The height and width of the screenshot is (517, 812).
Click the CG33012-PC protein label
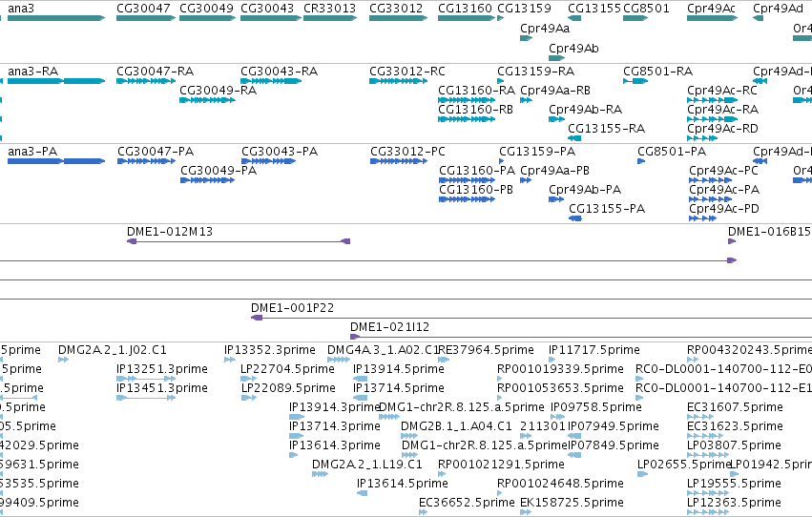click(407, 151)
